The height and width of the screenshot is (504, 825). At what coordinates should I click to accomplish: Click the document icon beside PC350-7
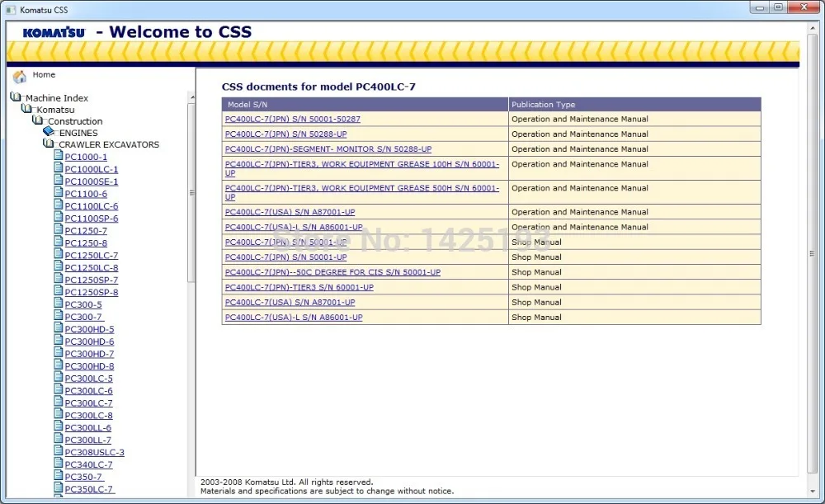58,477
